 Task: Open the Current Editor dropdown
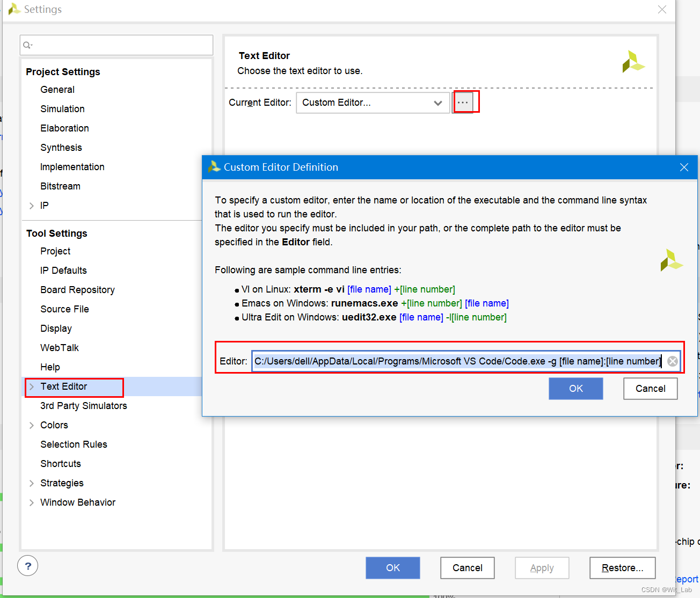[x=373, y=103]
